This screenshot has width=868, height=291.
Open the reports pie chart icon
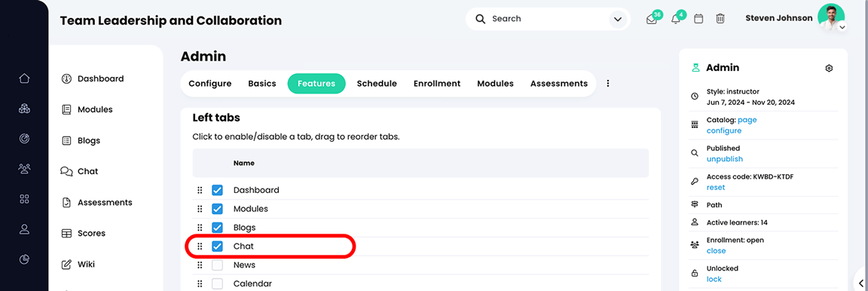(x=24, y=259)
